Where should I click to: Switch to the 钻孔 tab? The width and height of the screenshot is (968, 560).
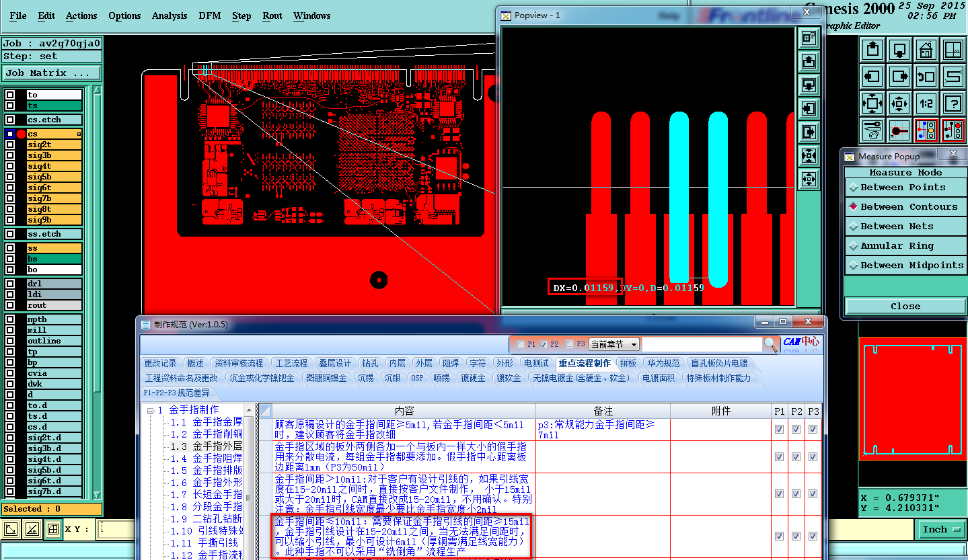tap(370, 363)
